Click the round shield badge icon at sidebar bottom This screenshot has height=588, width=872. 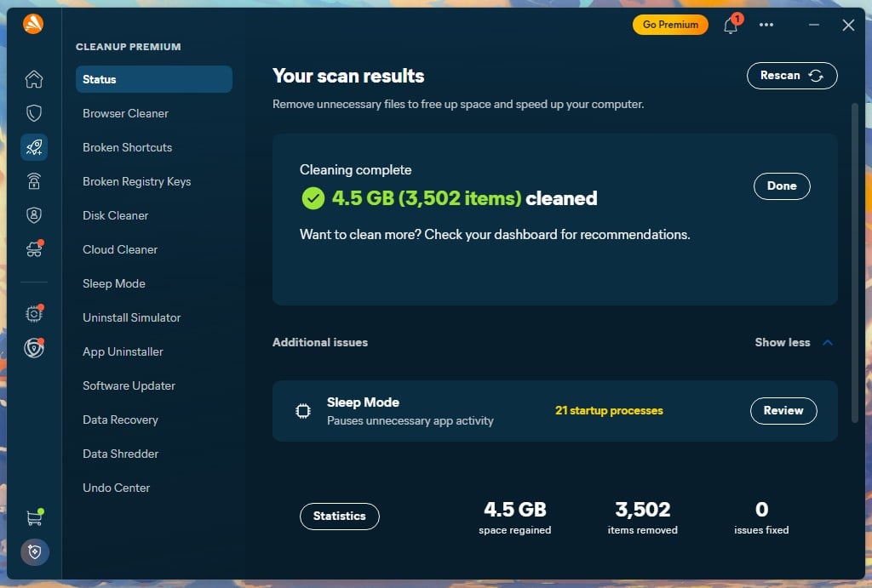[x=34, y=552]
